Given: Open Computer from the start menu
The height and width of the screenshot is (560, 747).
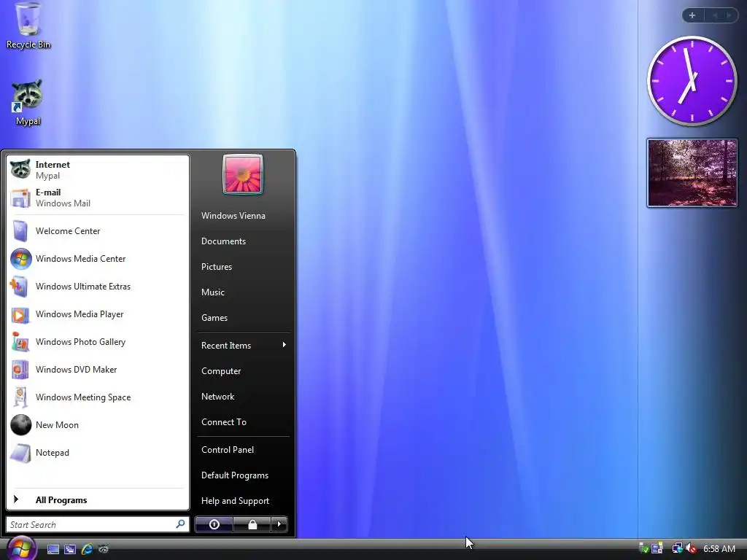Looking at the screenshot, I should coord(243,371).
